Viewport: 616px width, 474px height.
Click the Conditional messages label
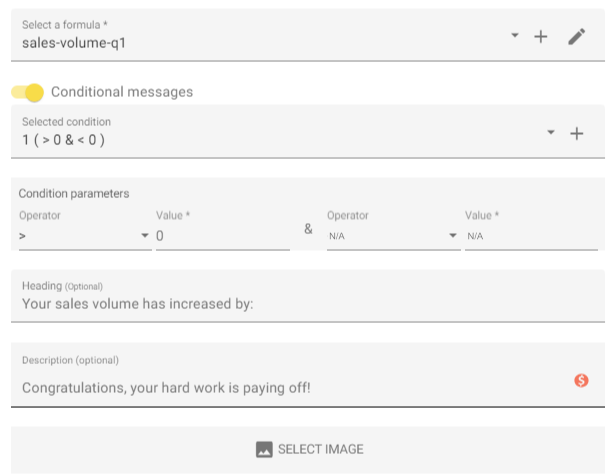pyautogui.click(x=122, y=92)
